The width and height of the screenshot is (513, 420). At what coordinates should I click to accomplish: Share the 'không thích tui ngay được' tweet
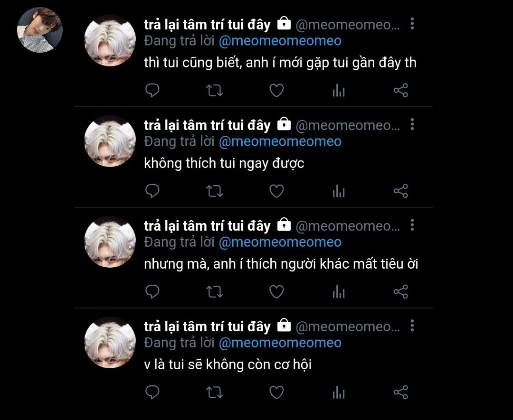click(x=401, y=191)
